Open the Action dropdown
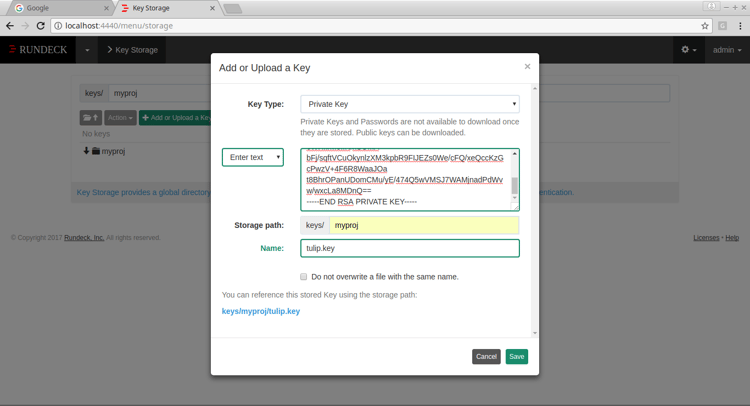The width and height of the screenshot is (750, 406). [120, 118]
